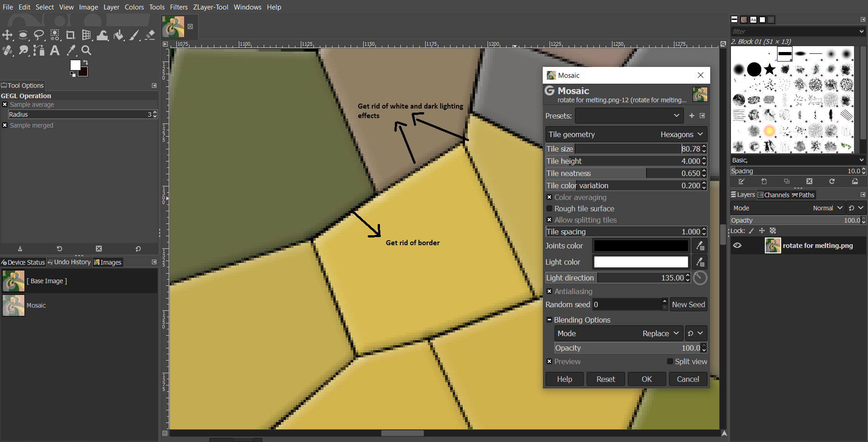Hide the rotate for melting.png layer
The height and width of the screenshot is (442, 868).
737,246
